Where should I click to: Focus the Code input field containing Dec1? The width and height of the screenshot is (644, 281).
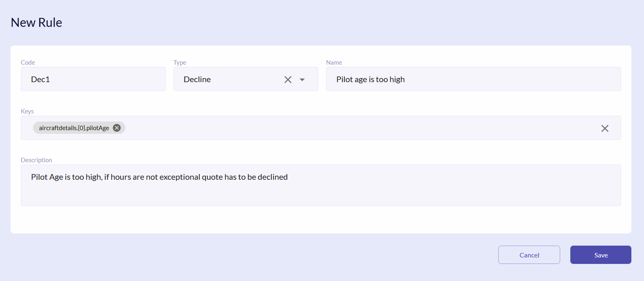(93, 79)
